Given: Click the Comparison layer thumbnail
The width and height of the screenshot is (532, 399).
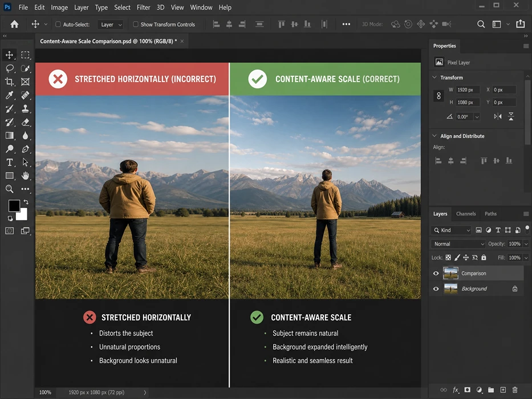Looking at the screenshot, I should pos(450,273).
